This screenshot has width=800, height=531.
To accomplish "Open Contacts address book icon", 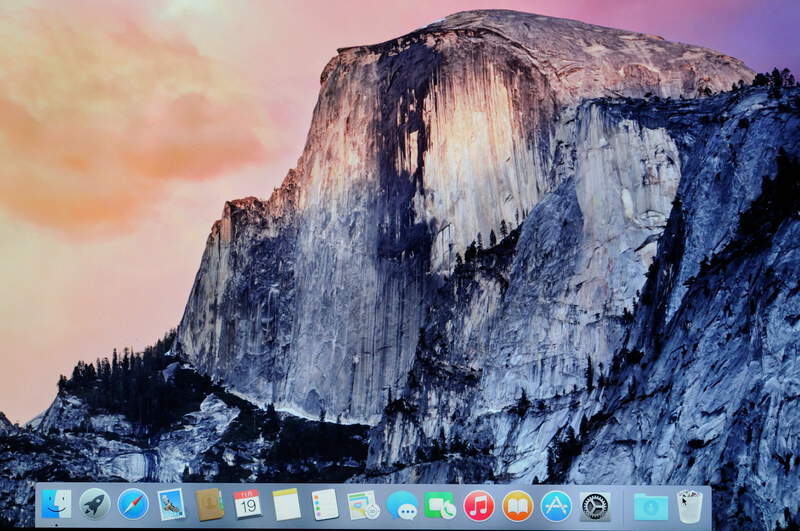I will click(210, 504).
